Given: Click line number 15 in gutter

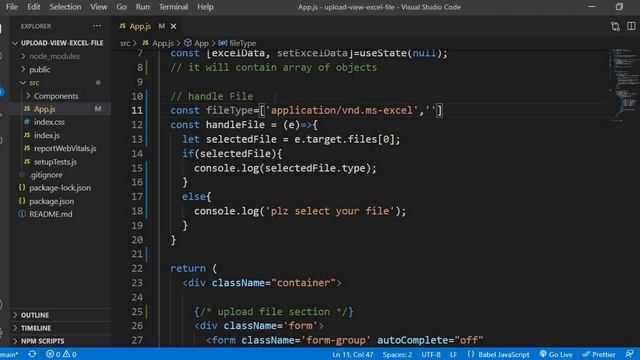Looking at the screenshot, I should point(137,168).
